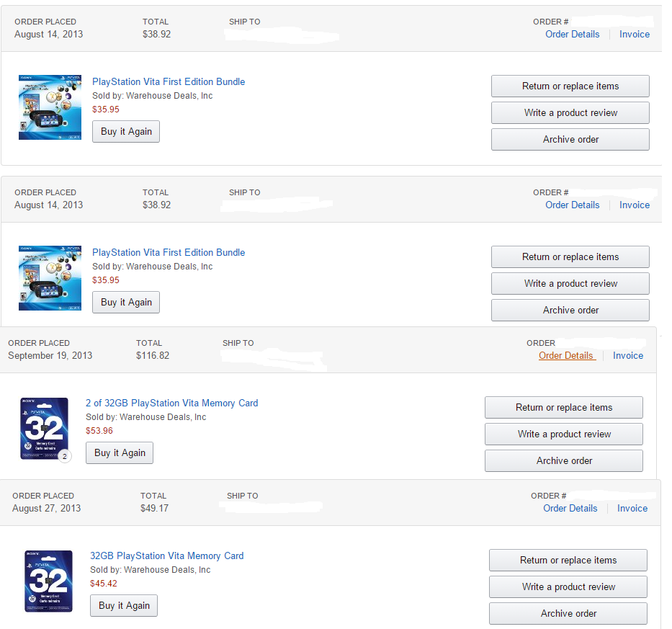This screenshot has height=629, width=672.
Task: Click the 2 of 32GB PlayStation Vita Memory Card title
Action: coord(171,403)
